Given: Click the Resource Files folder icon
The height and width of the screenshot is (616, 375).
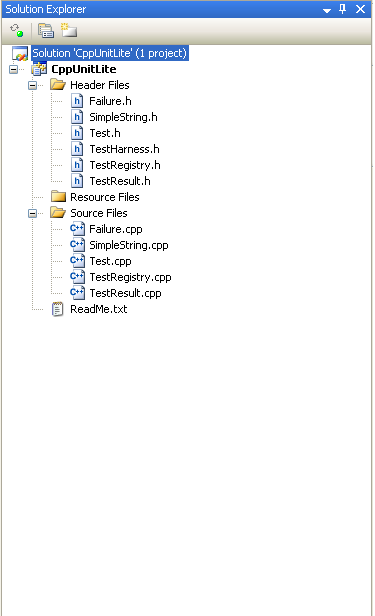Looking at the screenshot, I should pyautogui.click(x=58, y=196).
